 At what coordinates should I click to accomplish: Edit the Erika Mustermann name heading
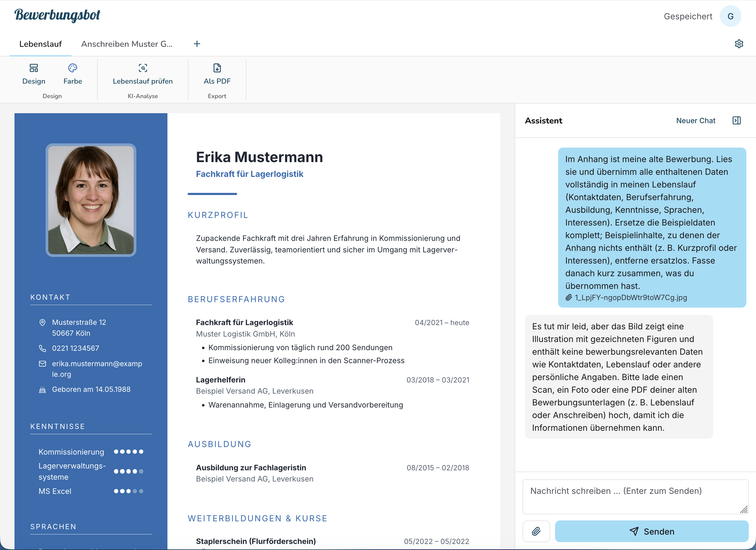(x=259, y=157)
